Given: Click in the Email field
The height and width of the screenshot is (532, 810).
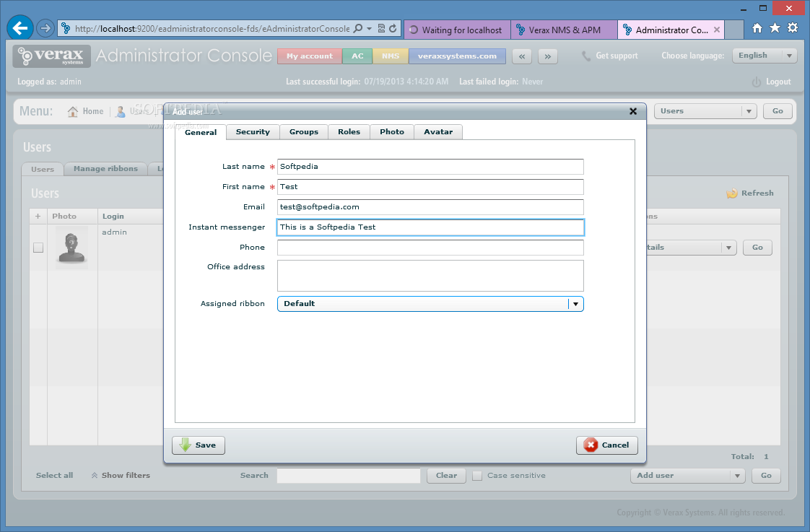Looking at the screenshot, I should point(430,207).
